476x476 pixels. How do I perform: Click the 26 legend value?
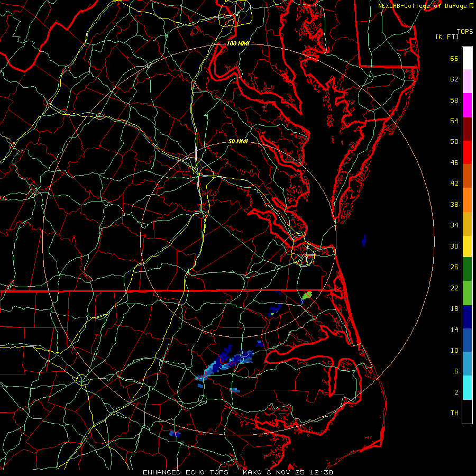point(454,267)
